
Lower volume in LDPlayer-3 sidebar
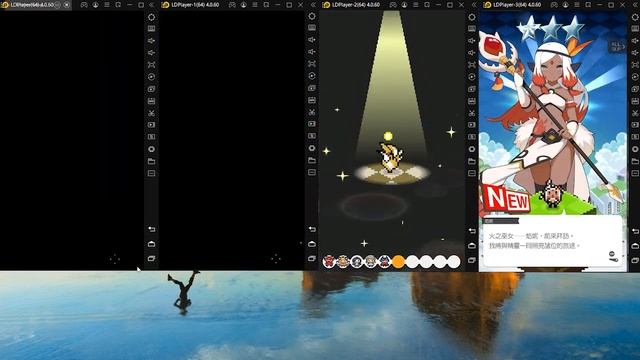[x=636, y=53]
